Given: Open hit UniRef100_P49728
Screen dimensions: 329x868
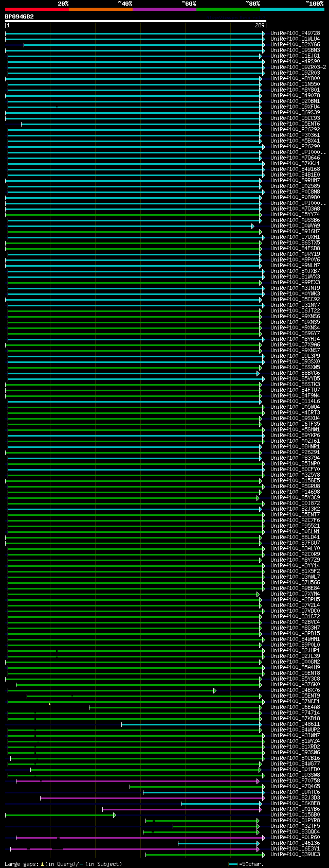Looking at the screenshot, I should click(295, 33).
